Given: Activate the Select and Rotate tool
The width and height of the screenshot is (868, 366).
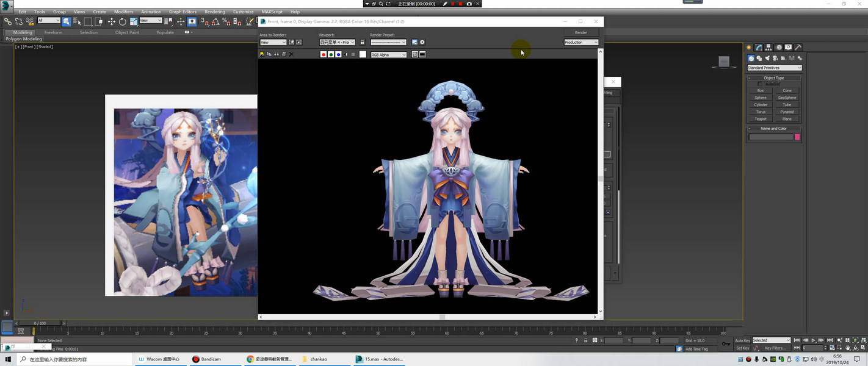Looking at the screenshot, I should pyautogui.click(x=122, y=21).
